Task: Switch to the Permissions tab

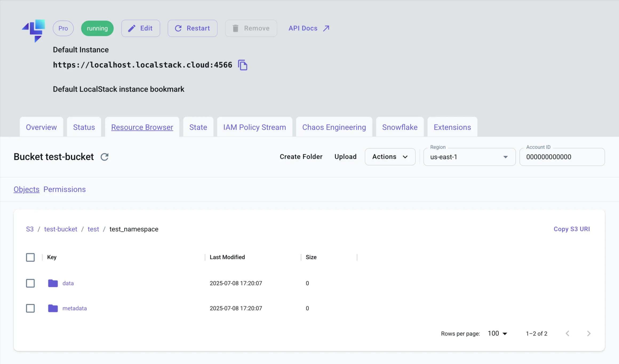Action: click(x=65, y=189)
